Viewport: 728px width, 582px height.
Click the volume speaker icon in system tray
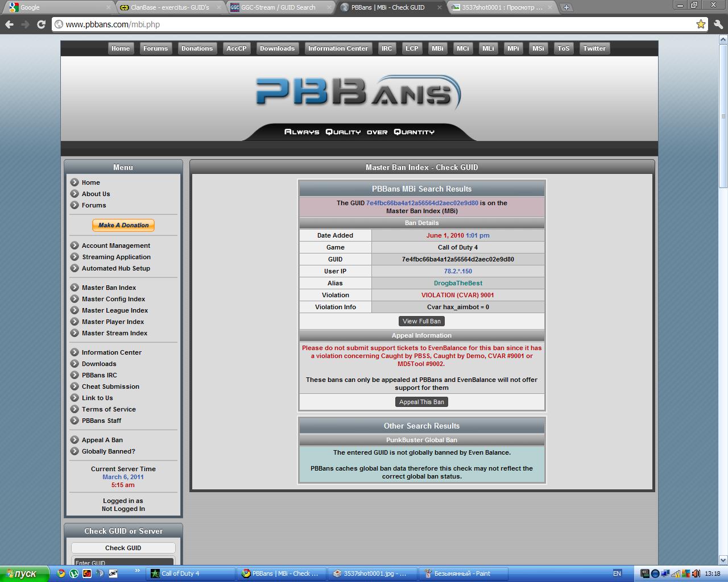tap(695, 573)
